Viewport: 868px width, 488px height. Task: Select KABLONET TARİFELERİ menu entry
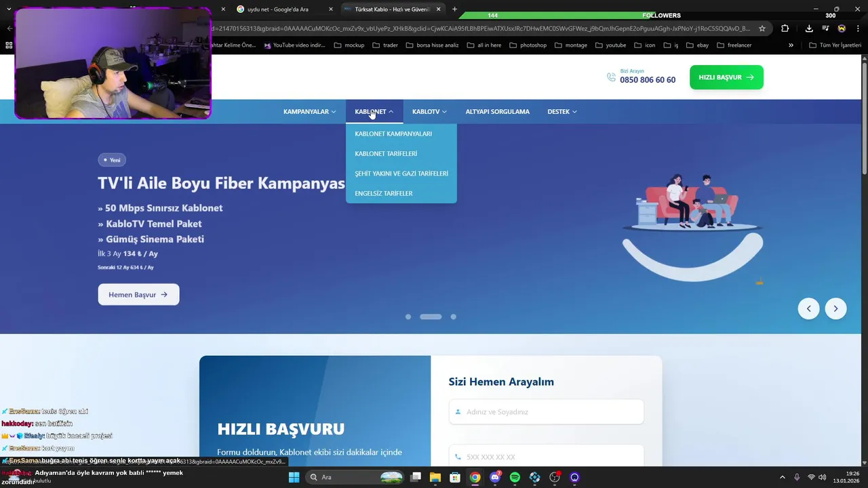coord(386,154)
